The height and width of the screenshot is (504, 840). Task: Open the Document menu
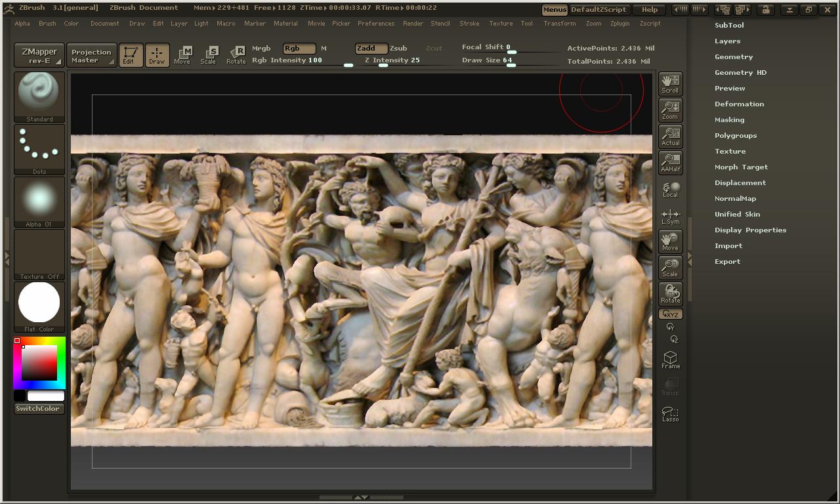click(105, 24)
